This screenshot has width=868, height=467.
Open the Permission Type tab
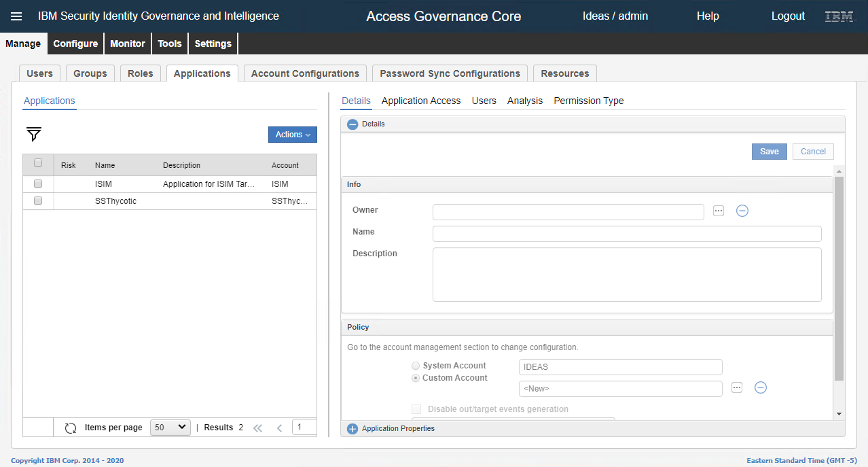(x=588, y=101)
